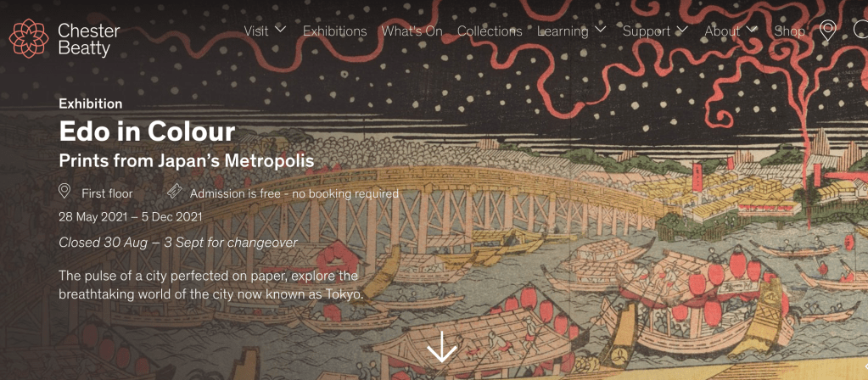Image resolution: width=868 pixels, height=380 pixels.
Task: Select the Visit menu label
Action: [256, 31]
